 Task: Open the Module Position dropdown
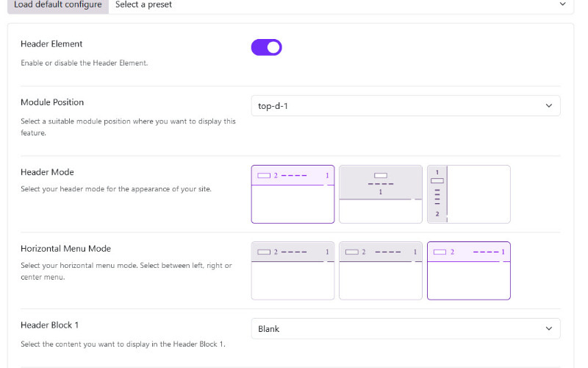[406, 106]
